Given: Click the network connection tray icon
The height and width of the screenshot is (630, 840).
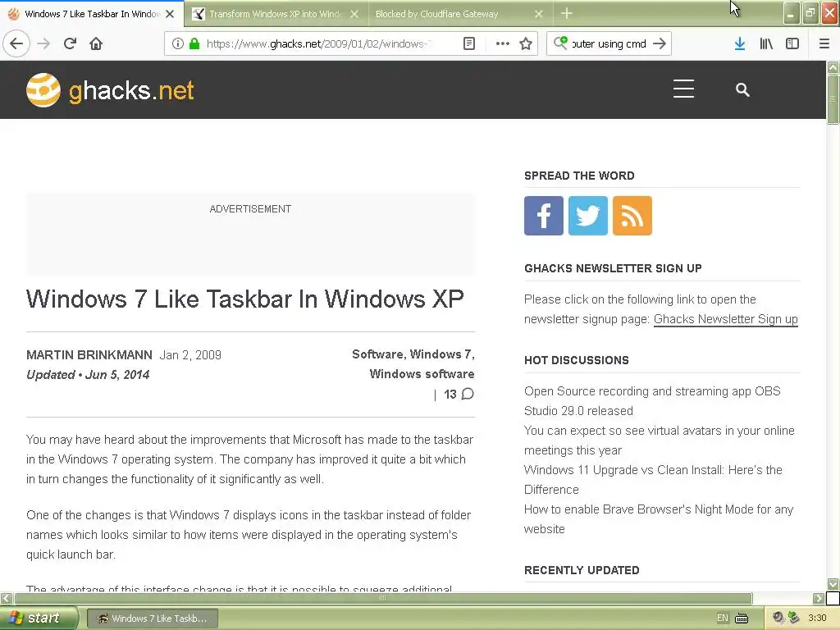Looking at the screenshot, I should pos(793,619).
